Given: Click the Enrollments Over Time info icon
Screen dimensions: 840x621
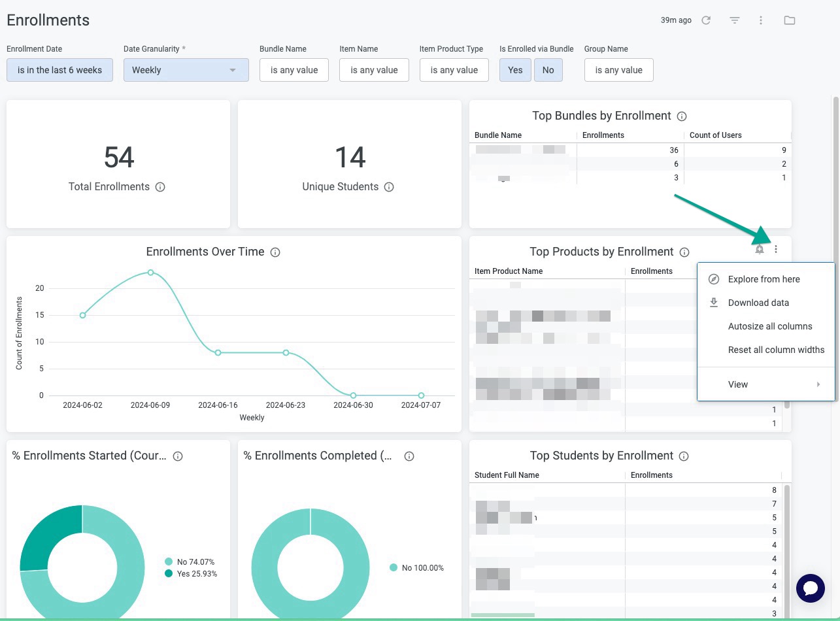Looking at the screenshot, I should [x=275, y=252].
